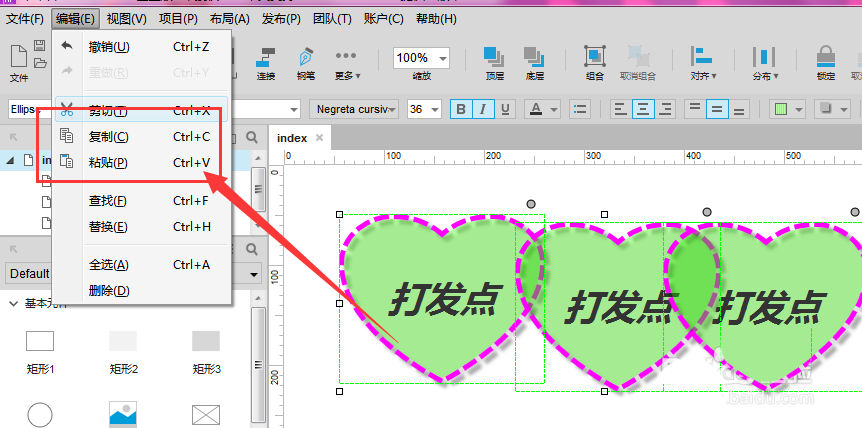Select the 矩形1 widget

point(40,352)
